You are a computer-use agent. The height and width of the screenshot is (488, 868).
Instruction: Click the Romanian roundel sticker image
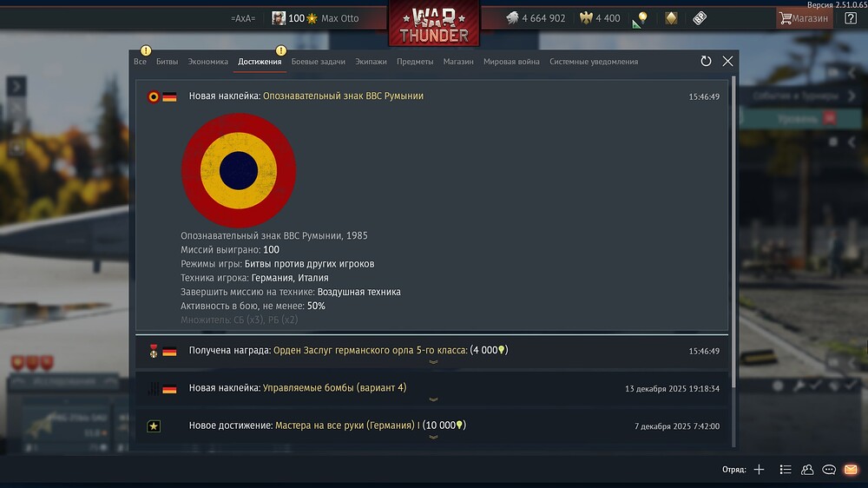[239, 170]
